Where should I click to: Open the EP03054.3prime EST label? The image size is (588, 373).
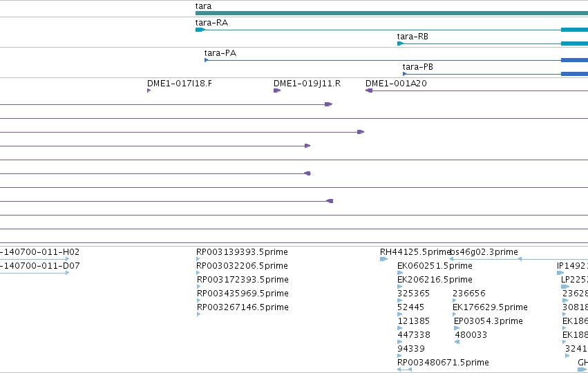coord(489,321)
